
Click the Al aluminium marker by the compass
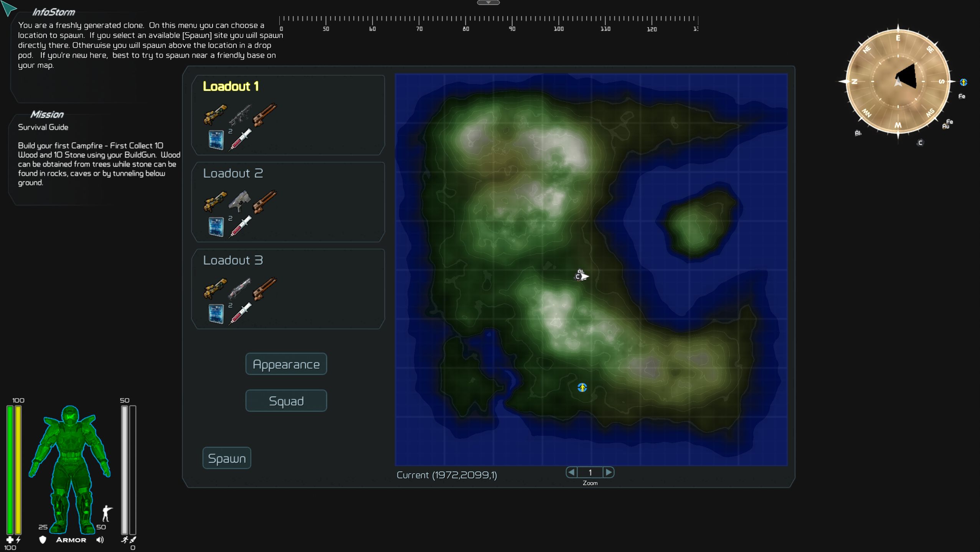858,133
